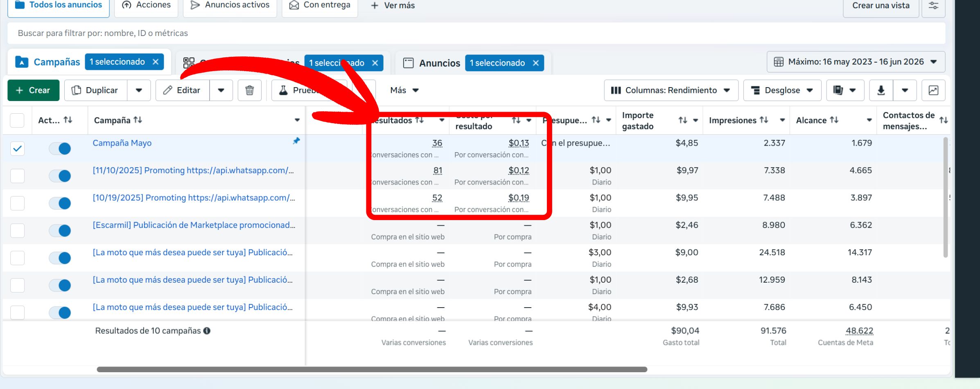Toggle the [10/19/2025] Promoting campaign switch
The width and height of the screenshot is (980, 389).
pos(60,203)
